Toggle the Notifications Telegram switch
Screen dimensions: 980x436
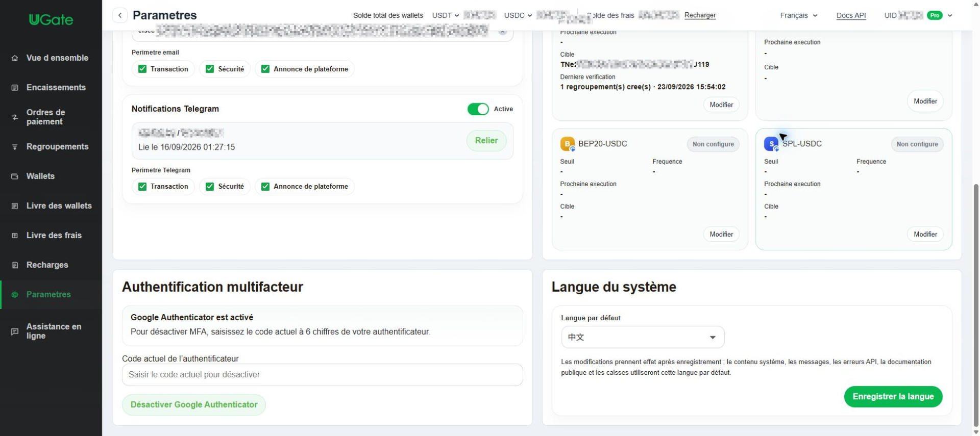pyautogui.click(x=478, y=109)
